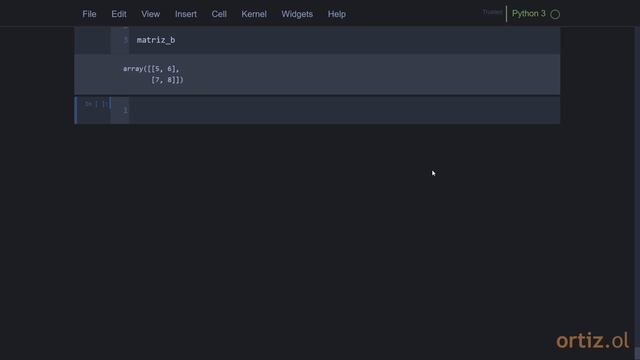The width and height of the screenshot is (640, 360).
Task: Open the Insert menu
Action: coord(186,14)
